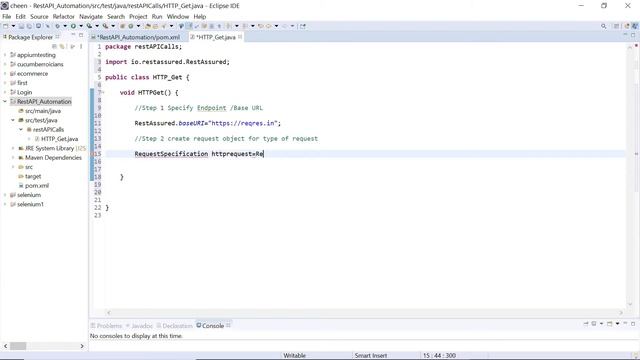This screenshot has height=360, width=640.
Task: Click the RequestSpecification text on line 15
Action: 171,154
